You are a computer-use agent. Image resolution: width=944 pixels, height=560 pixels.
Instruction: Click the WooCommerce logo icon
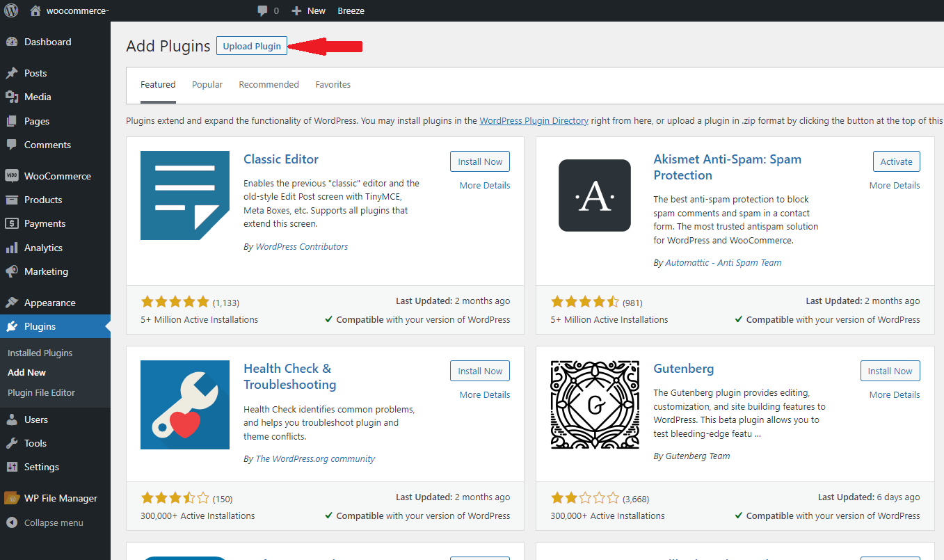point(12,176)
